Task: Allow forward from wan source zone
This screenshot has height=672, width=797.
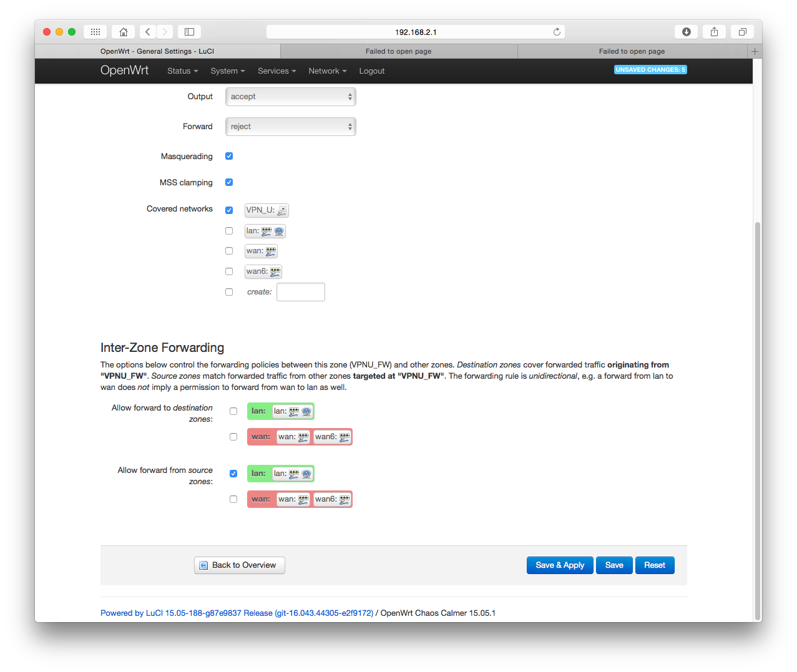Action: coord(233,499)
